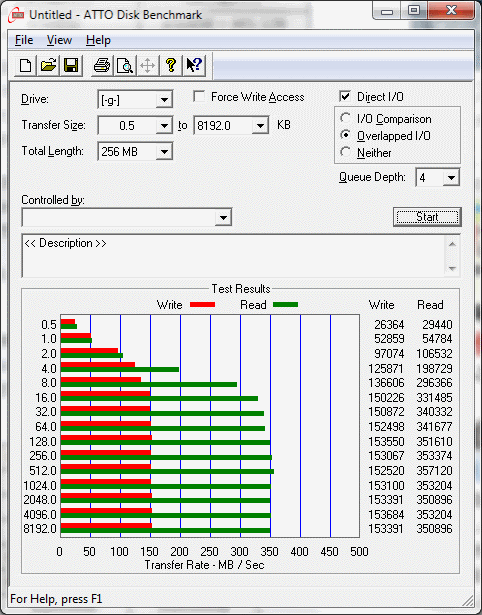482x615 pixels.
Task: Open a benchmark file via folder icon
Action: click(48, 65)
